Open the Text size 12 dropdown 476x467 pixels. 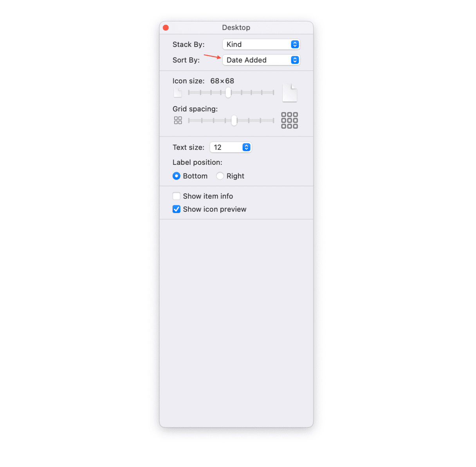(x=231, y=147)
